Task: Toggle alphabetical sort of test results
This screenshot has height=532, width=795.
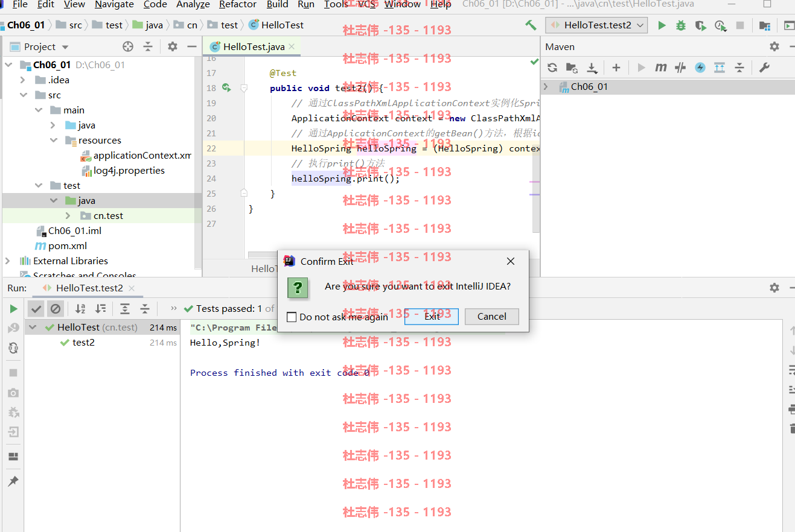Action: (80, 309)
